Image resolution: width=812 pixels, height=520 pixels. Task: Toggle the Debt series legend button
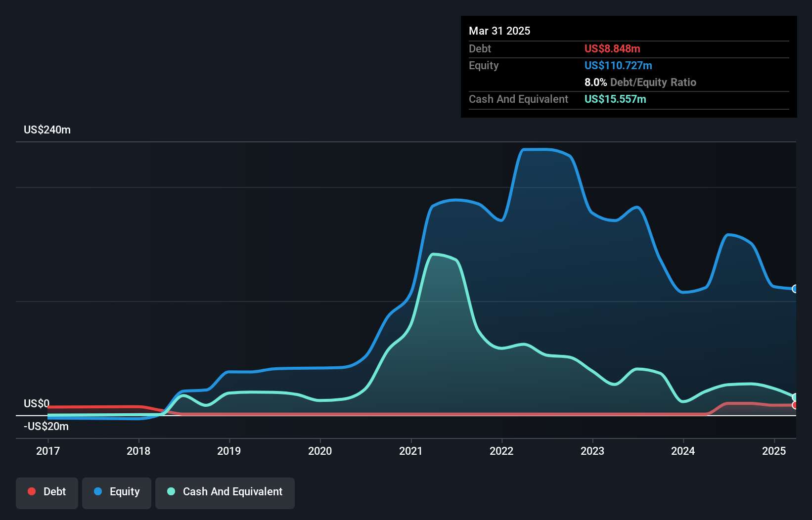coord(47,493)
